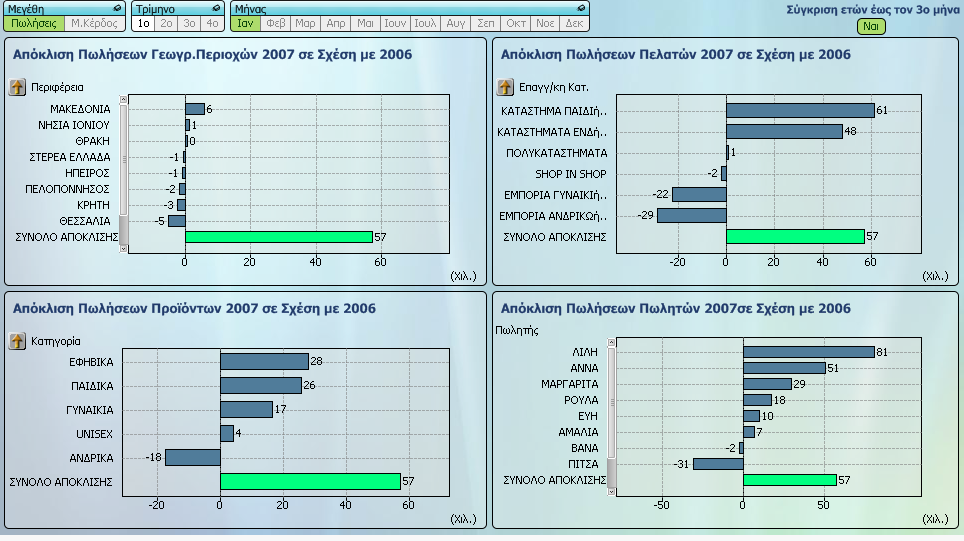This screenshot has height=541, width=964.
Task: Click the ΠΟΛΥΚΑΤΑΣΤΗΜΑΤΑ label
Action: click(x=556, y=153)
